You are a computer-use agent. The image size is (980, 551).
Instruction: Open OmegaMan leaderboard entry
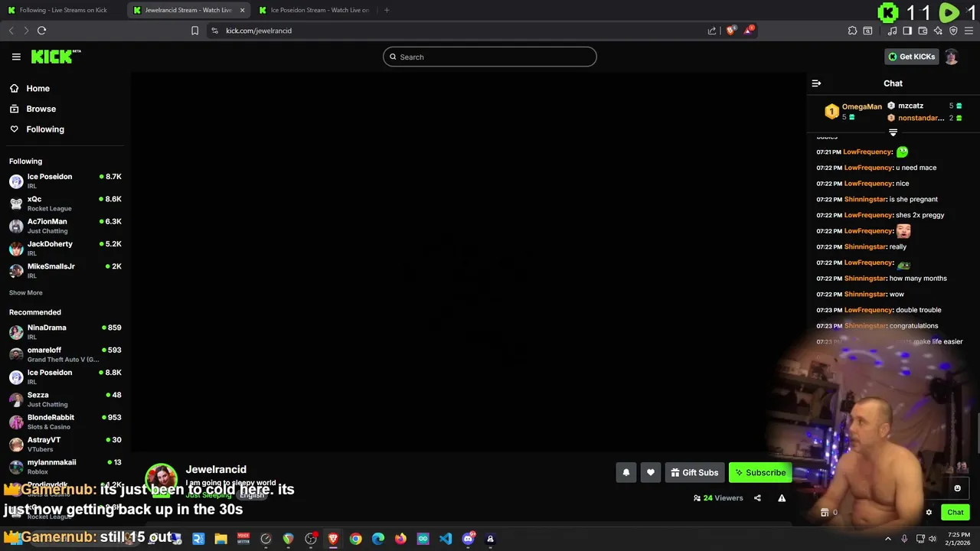853,112
